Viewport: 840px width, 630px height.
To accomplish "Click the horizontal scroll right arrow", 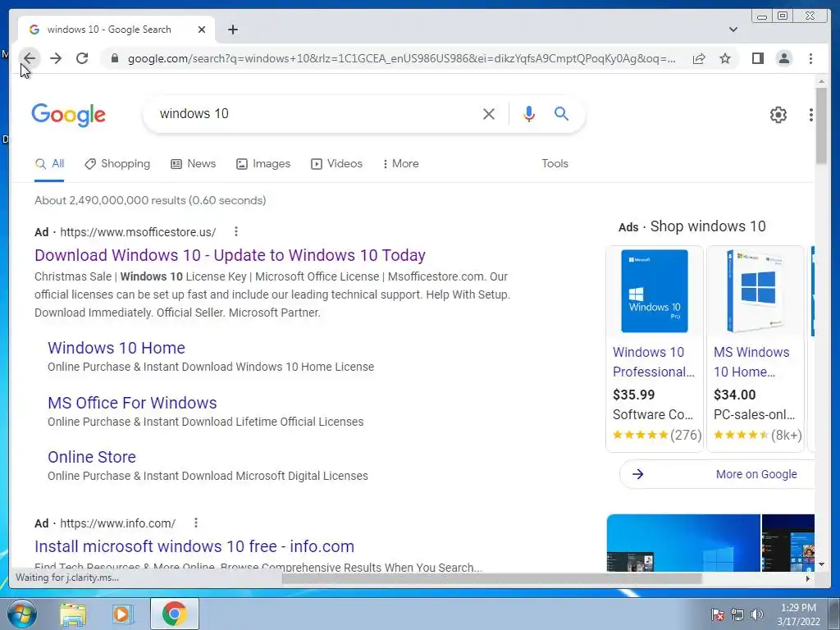I will (808, 578).
